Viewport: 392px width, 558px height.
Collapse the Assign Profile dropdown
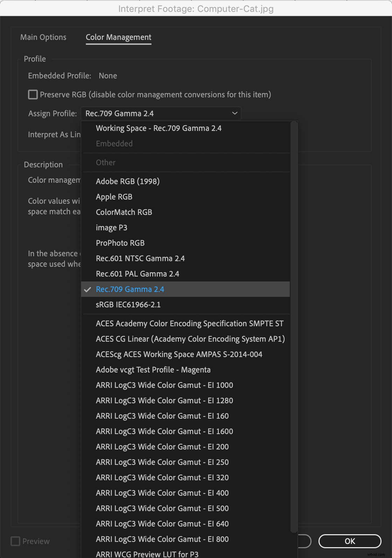pyautogui.click(x=161, y=113)
